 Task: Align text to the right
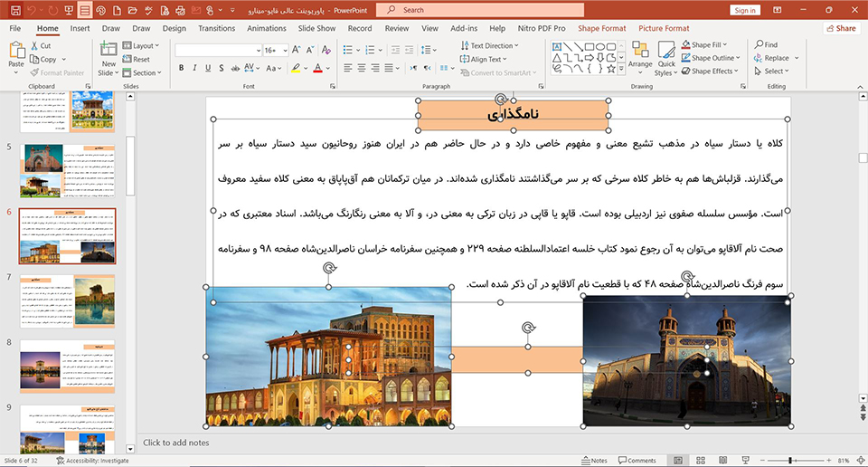[x=374, y=68]
